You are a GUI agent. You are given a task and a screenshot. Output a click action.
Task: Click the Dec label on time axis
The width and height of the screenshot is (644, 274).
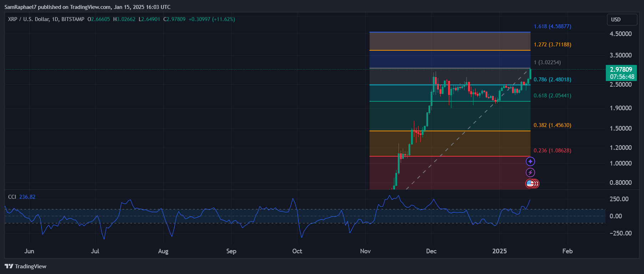[431, 251]
